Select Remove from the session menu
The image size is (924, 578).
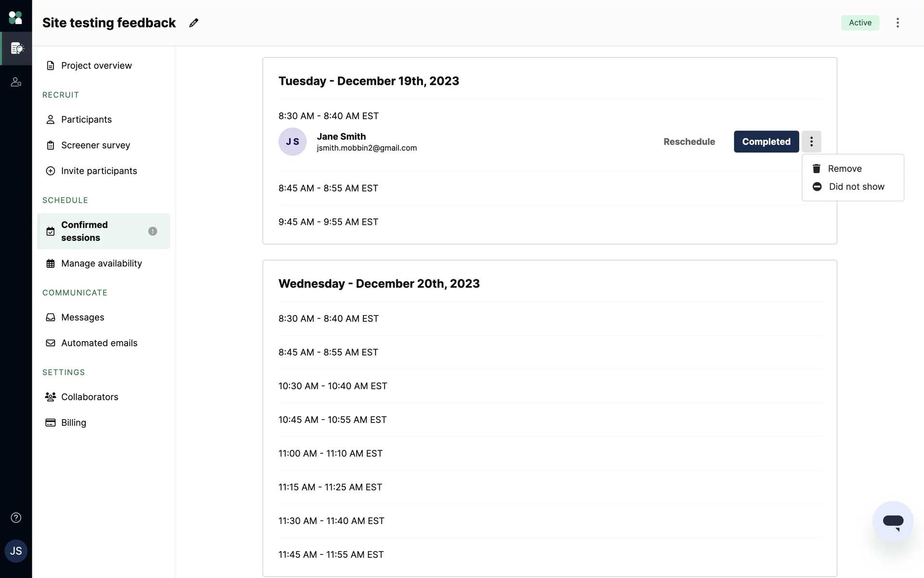(844, 169)
